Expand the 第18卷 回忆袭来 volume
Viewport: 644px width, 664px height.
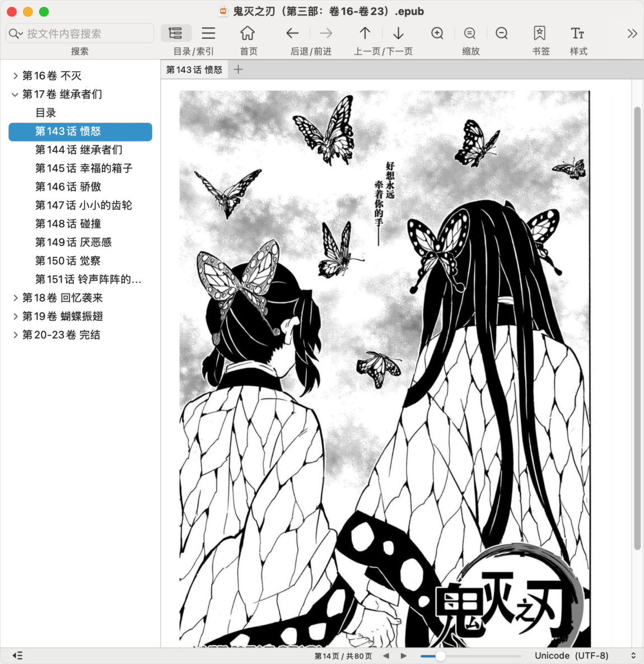(15, 298)
